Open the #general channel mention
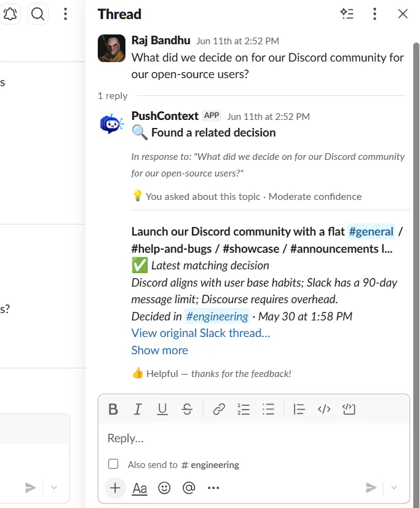Viewport: 420px width, 508px height. pos(371,232)
